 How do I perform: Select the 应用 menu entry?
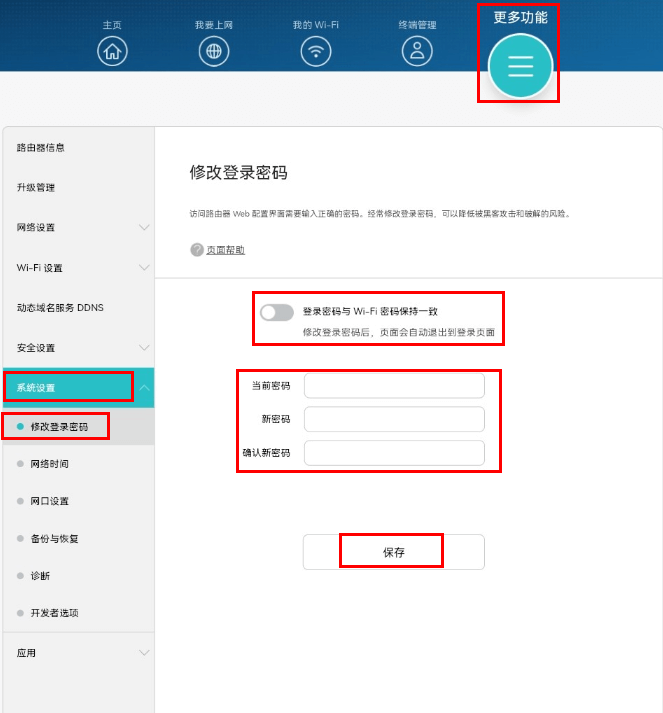pos(26,653)
